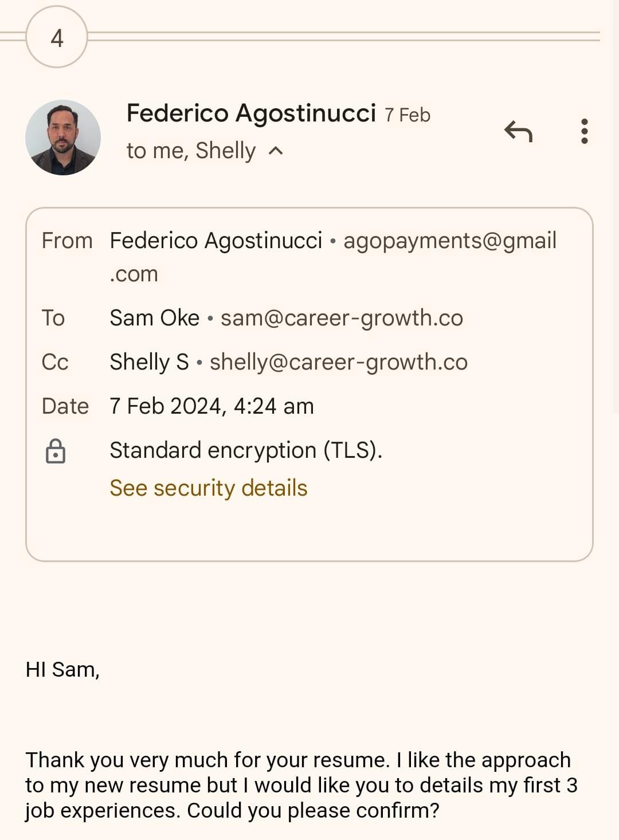Tap the 'HI Sam,' greeting line
The height and width of the screenshot is (840, 619).
pyautogui.click(x=62, y=669)
